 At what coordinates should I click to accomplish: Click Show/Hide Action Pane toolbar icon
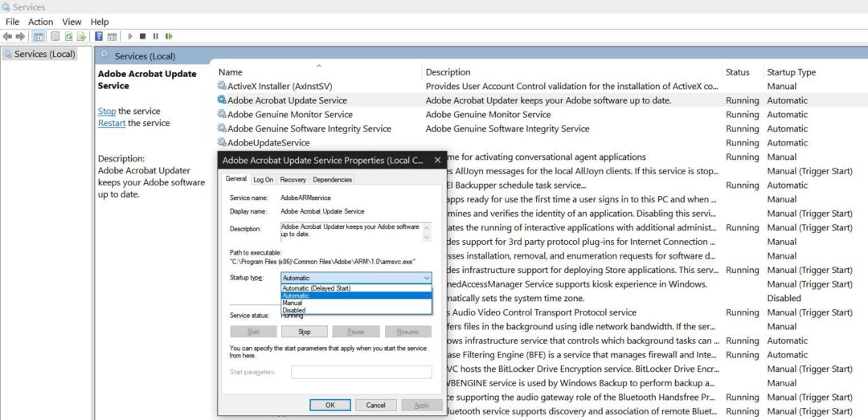pos(112,36)
